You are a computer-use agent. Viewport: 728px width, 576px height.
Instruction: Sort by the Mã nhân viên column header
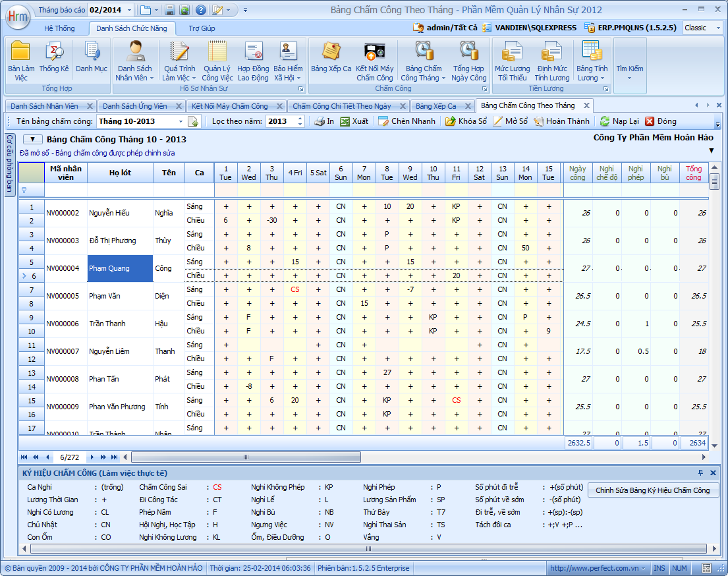click(x=66, y=173)
